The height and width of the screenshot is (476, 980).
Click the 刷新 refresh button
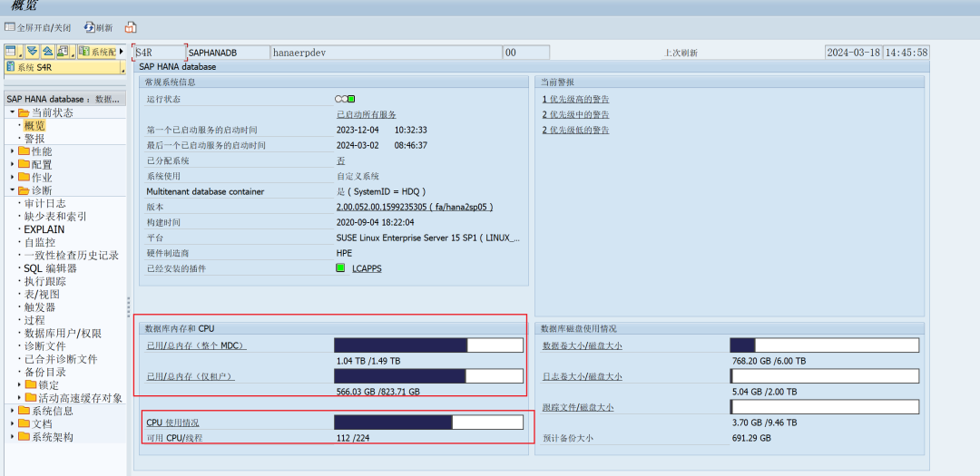99,27
